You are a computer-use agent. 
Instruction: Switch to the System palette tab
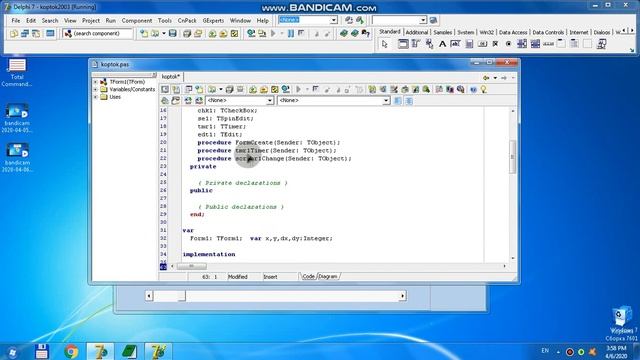pyautogui.click(x=465, y=32)
